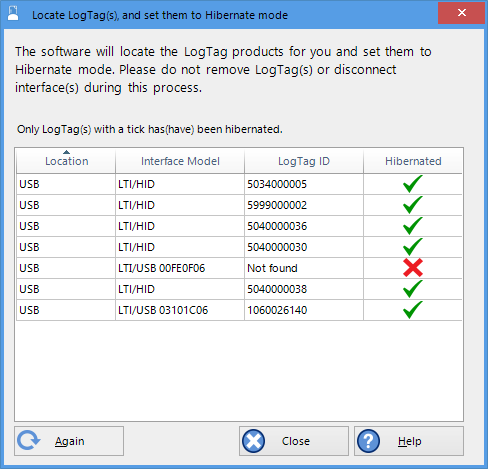Click USB location in 5034000005 row
The image size is (488, 469).
point(66,184)
